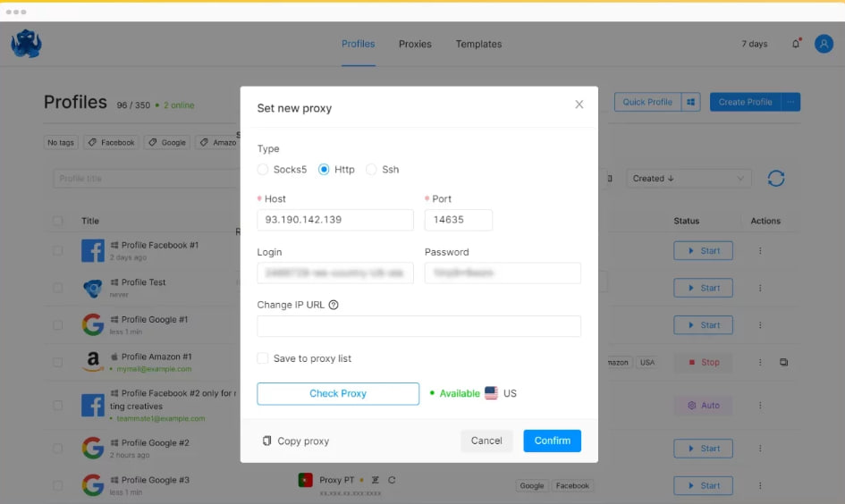
Task: Click the refresh profiles icon
Action: pos(776,179)
